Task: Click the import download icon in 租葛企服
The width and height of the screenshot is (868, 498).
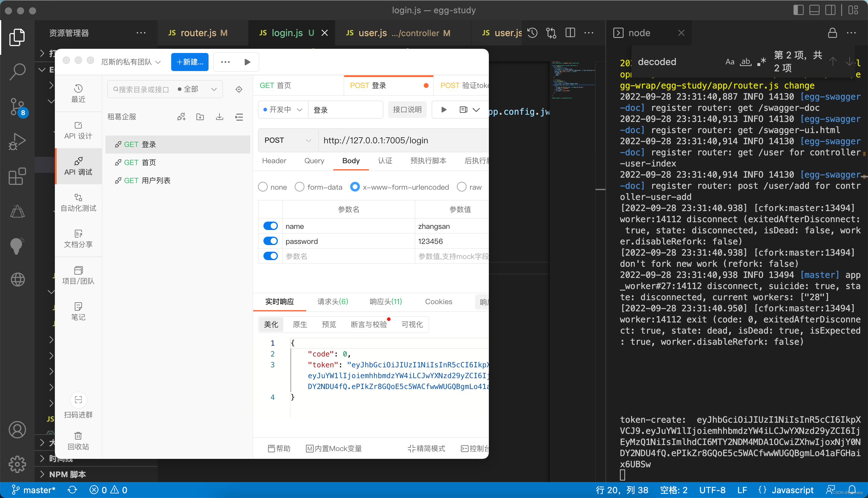Action: tap(219, 117)
